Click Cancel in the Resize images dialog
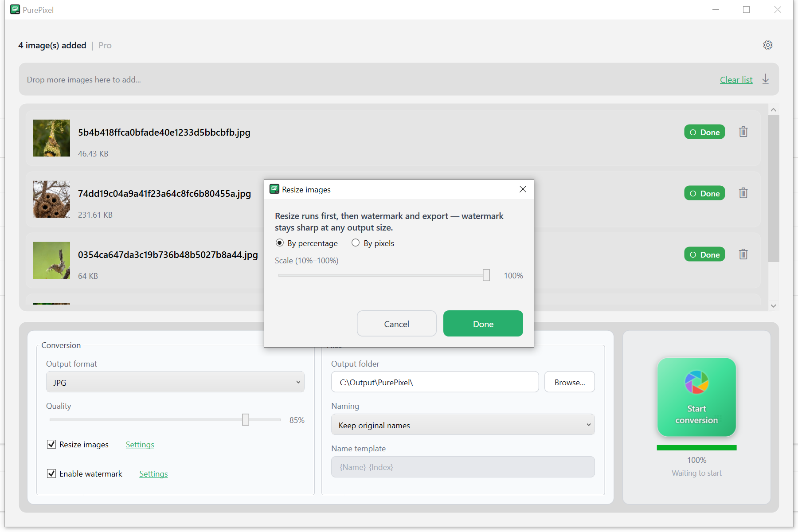Viewport: 798px width, 532px height. click(397, 324)
